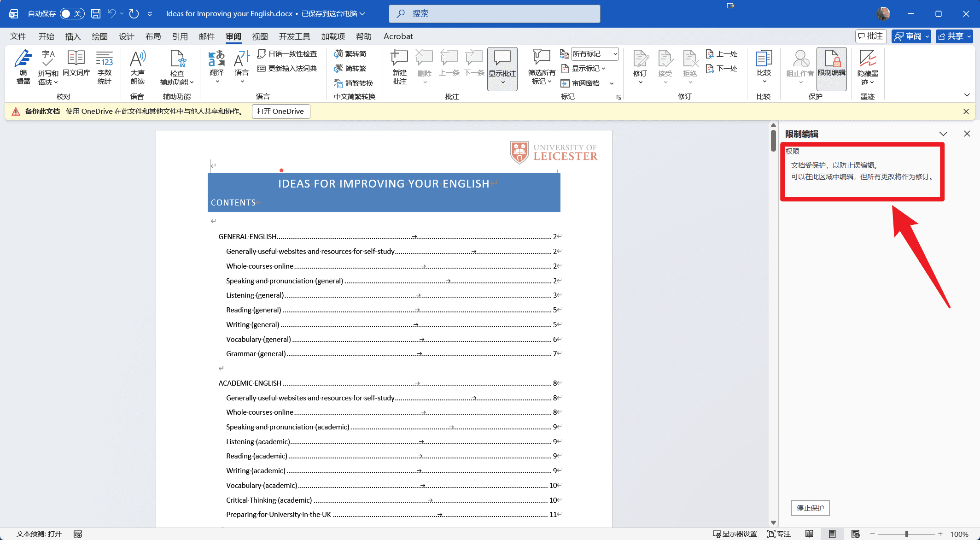
Task: Click New Comment (新建批注) icon
Action: [399, 67]
